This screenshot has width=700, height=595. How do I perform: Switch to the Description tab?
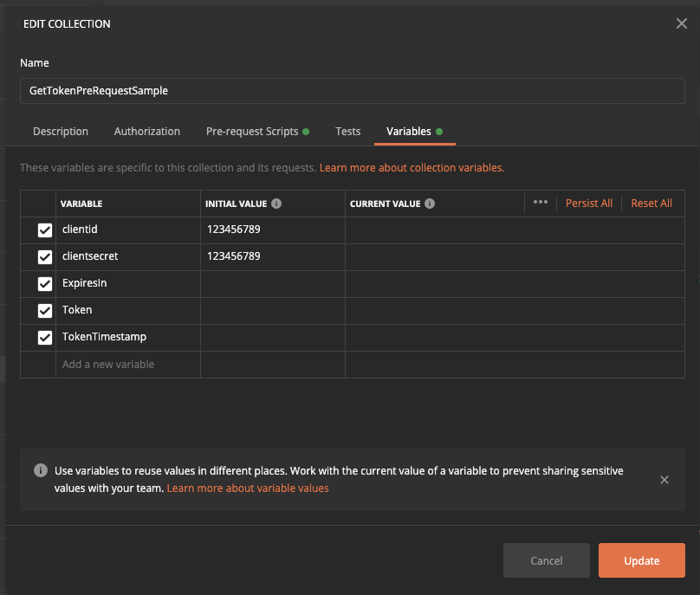[x=61, y=132]
